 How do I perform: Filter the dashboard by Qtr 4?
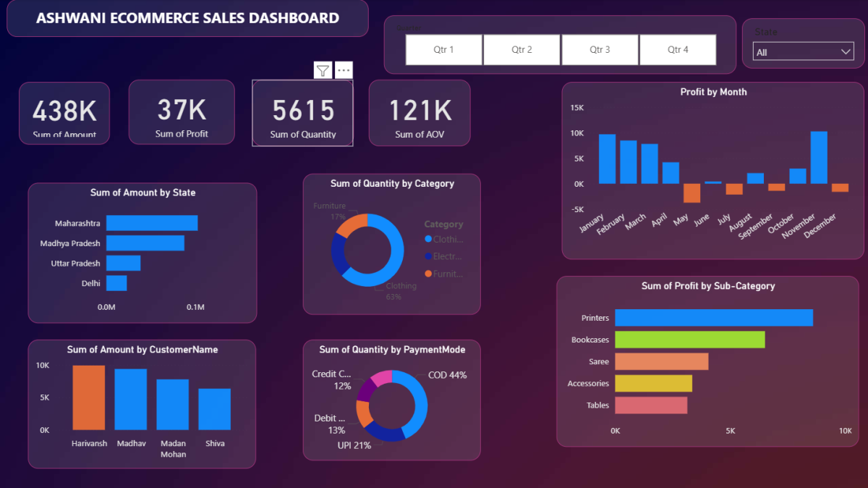click(678, 50)
